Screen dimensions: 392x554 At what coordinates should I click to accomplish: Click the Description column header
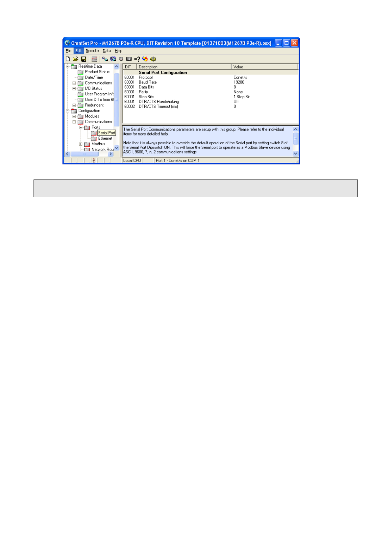coord(184,67)
